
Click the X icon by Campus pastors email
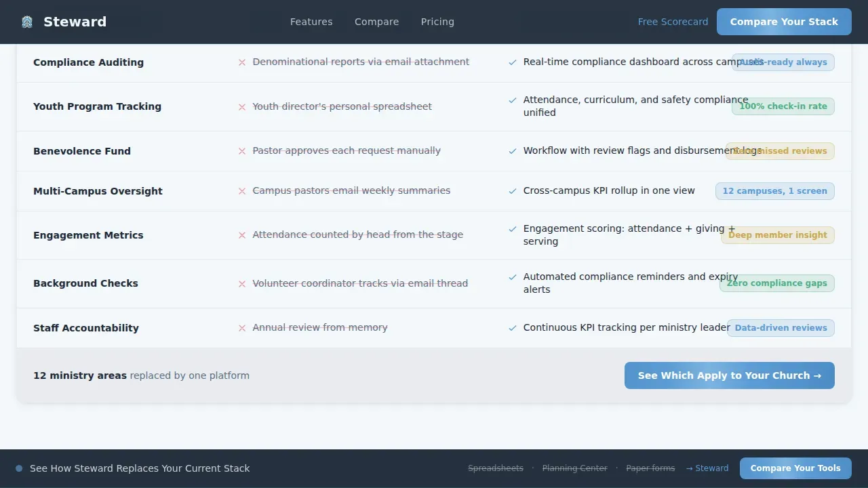[x=242, y=191]
